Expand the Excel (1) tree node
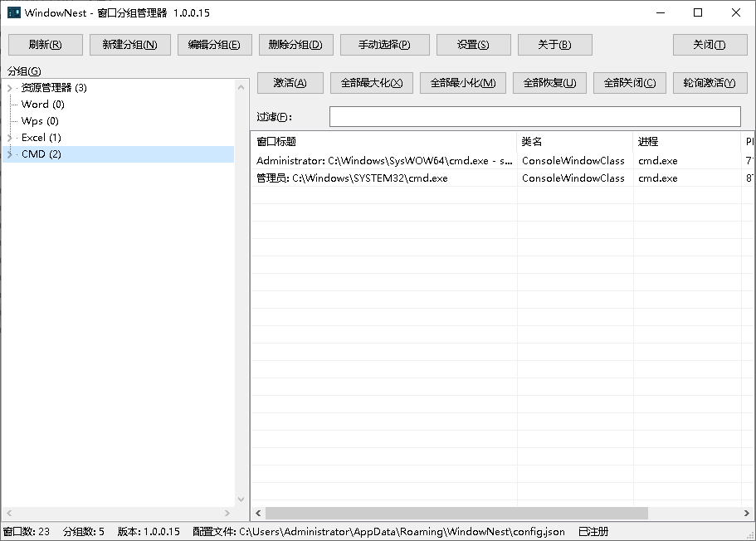This screenshot has height=541, width=756. tap(9, 138)
